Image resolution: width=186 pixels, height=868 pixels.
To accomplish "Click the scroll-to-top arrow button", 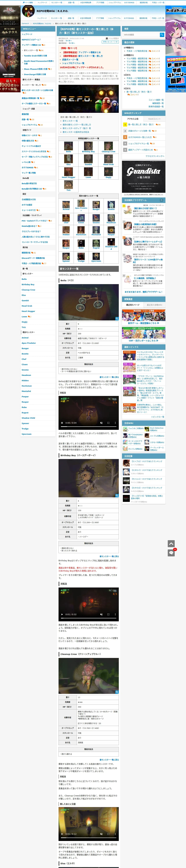I will coord(171,544).
